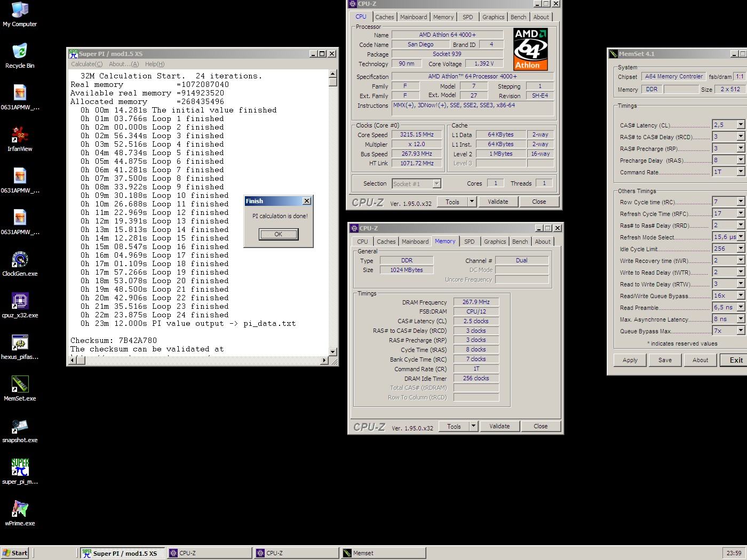This screenshot has height=560, width=747.
Task: Open the Start menu
Action: point(15,553)
